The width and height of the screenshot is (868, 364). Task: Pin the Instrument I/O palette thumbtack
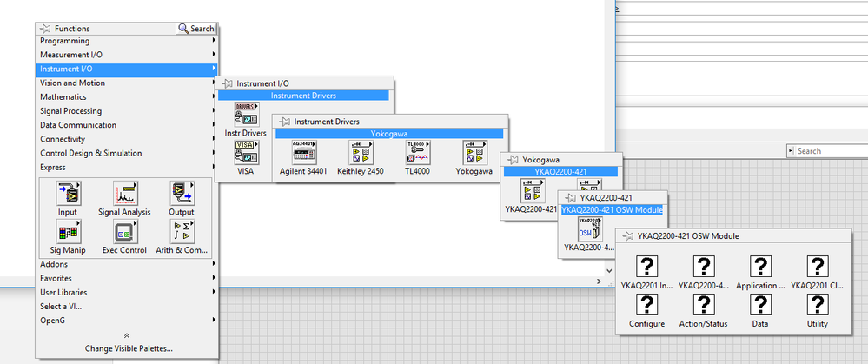[227, 83]
